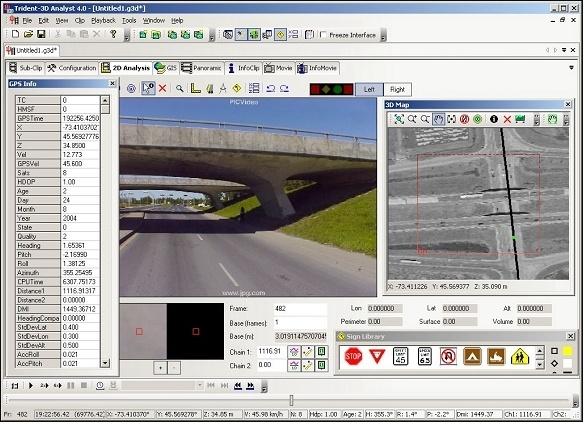Open tab strip dropdown arrow right of InfoMovie
Viewport: 587px width, 424px height.
(571, 68)
